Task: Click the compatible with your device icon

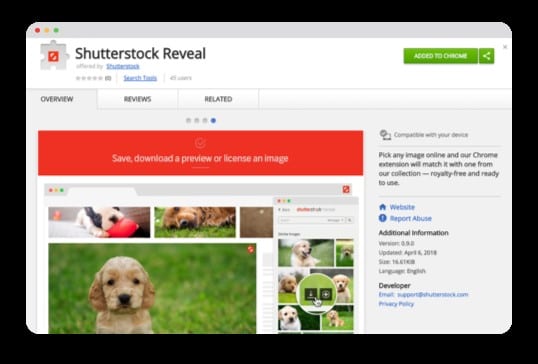Action: (x=385, y=135)
